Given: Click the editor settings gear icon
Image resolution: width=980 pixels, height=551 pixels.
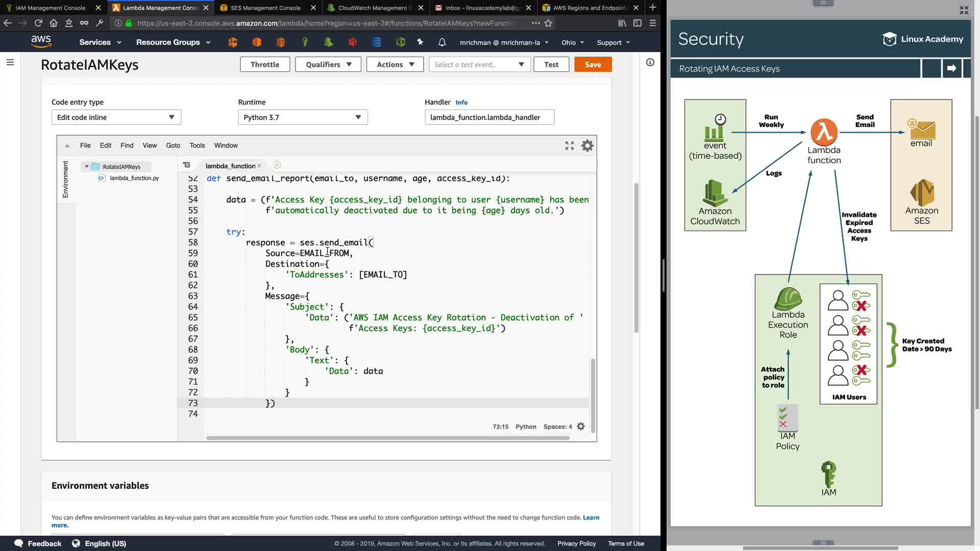Looking at the screenshot, I should 587,146.
